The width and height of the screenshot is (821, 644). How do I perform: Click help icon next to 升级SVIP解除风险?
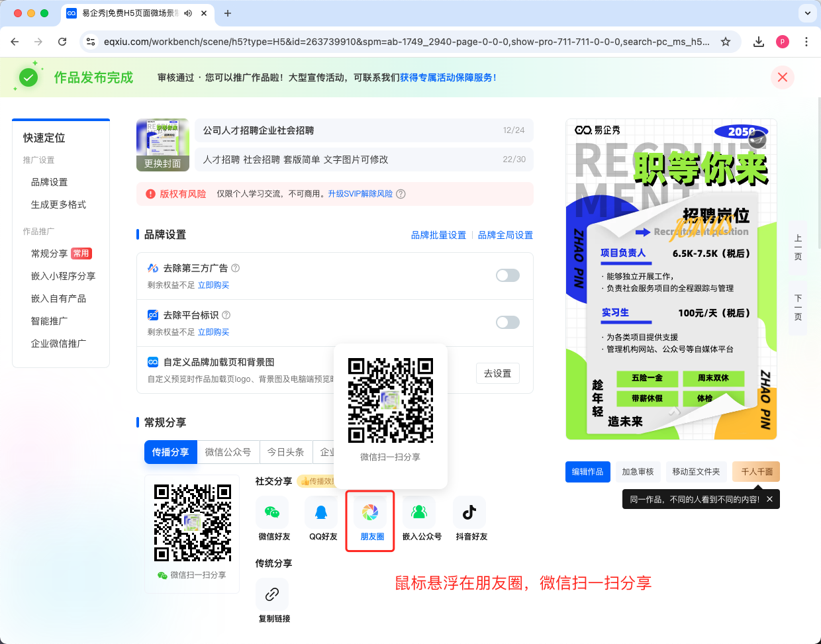(401, 194)
